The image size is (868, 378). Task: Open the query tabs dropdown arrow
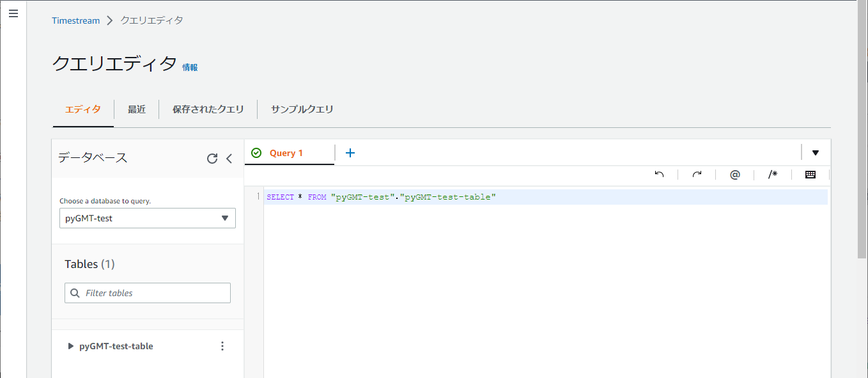[816, 153]
